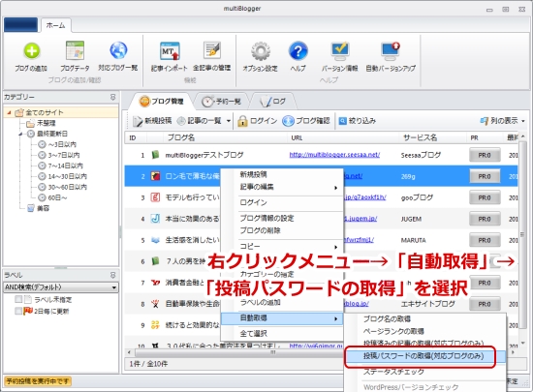
Task: Choose ブログ情報の設定 in context menu
Action: [266, 218]
